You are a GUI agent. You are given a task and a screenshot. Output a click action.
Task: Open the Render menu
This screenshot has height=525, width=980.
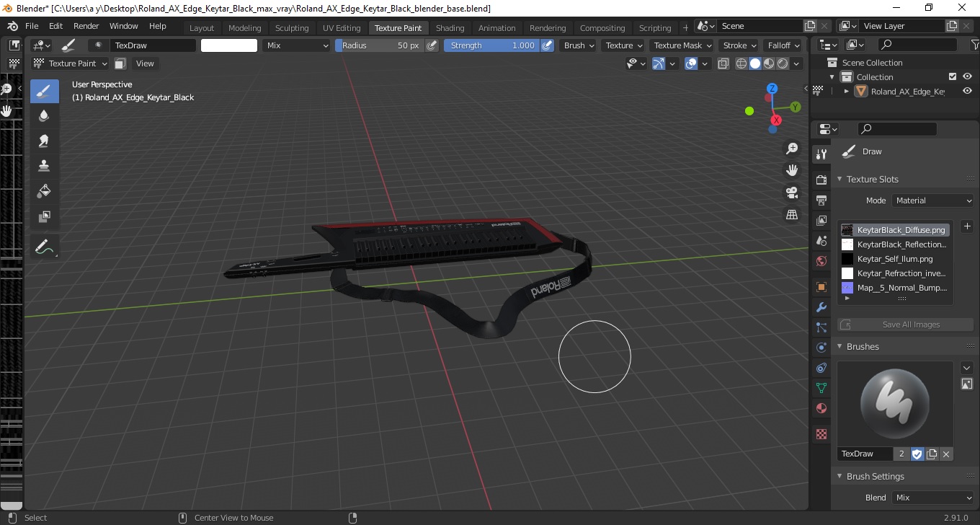point(86,26)
